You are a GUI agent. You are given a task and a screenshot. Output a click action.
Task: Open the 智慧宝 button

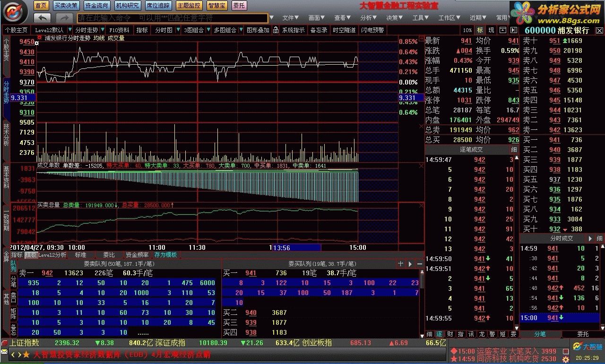[216, 6]
